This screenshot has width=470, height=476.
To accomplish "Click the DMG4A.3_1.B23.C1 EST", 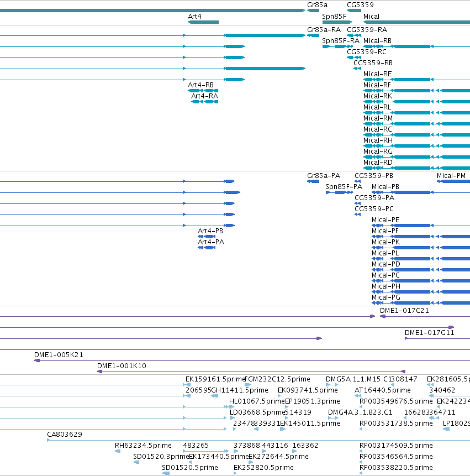I will click(333, 418).
